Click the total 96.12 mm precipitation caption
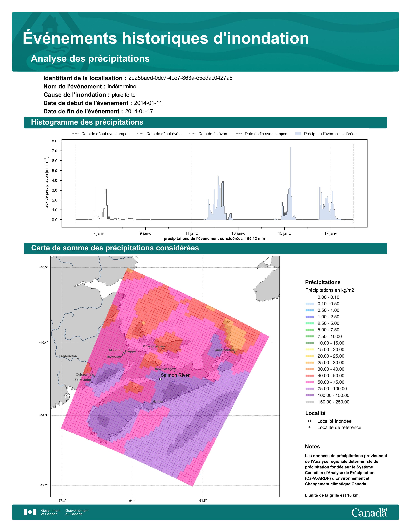 (214, 239)
